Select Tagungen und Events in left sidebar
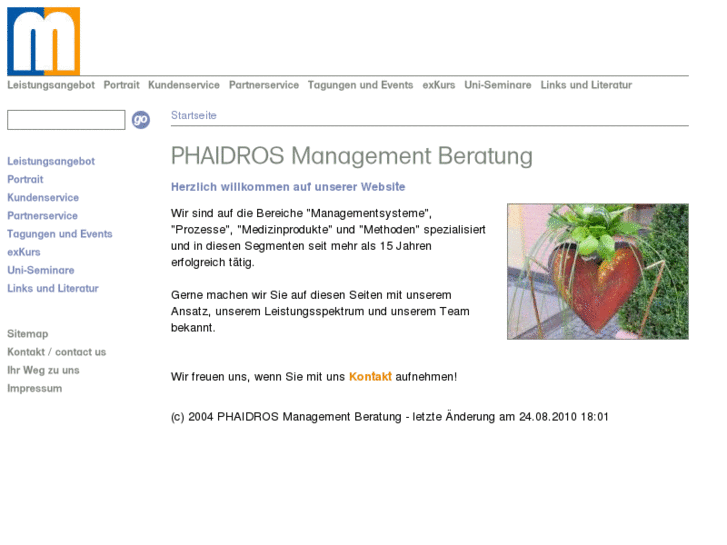The image size is (727, 545). point(60,233)
